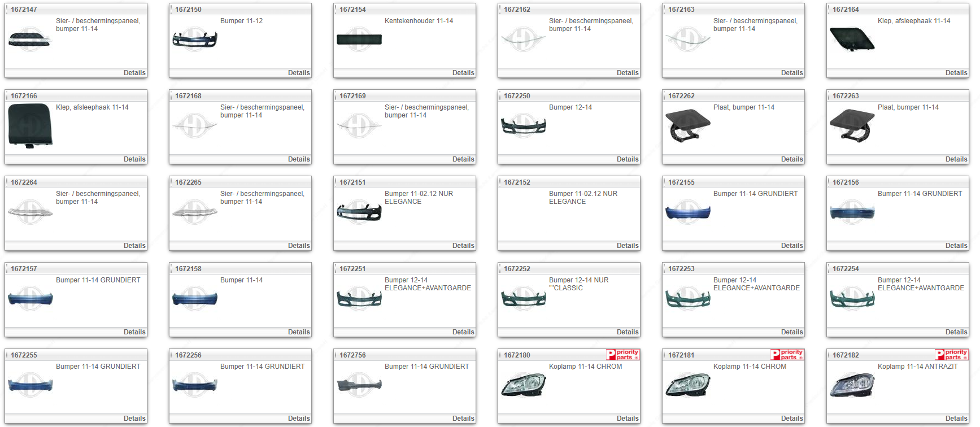Click the green bumper image of 1672251
Viewport: 980px width, 427px height.
pyautogui.click(x=359, y=299)
